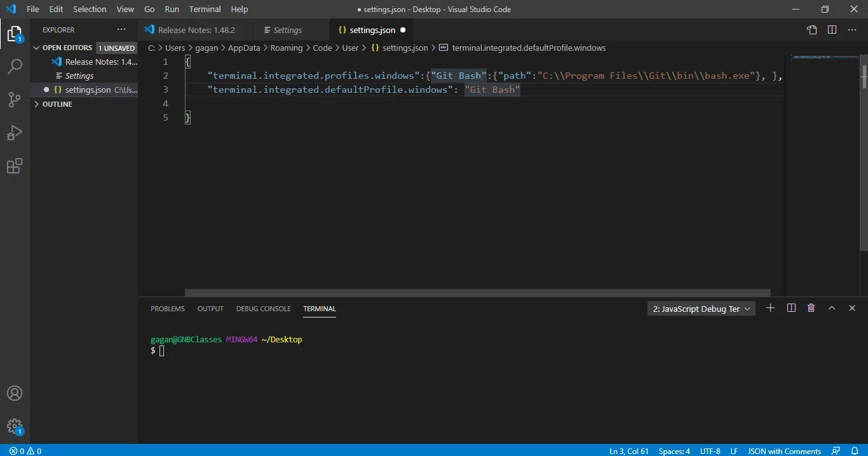Open Settings entry in Open Editors list

click(x=84, y=76)
